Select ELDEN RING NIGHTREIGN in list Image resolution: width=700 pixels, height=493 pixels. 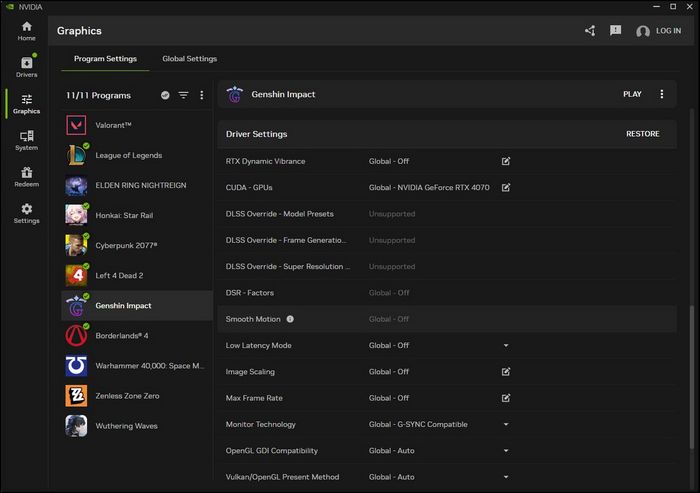pyautogui.click(x=137, y=185)
